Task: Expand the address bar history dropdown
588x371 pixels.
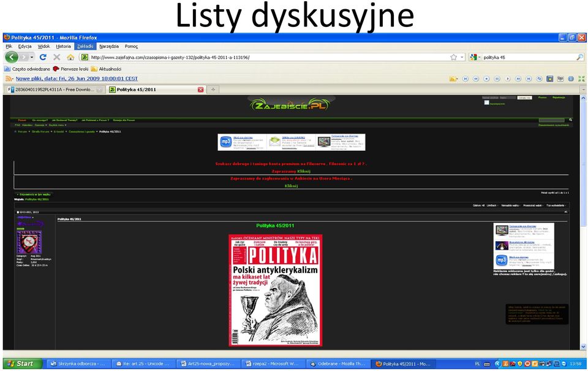Action: tap(462, 57)
